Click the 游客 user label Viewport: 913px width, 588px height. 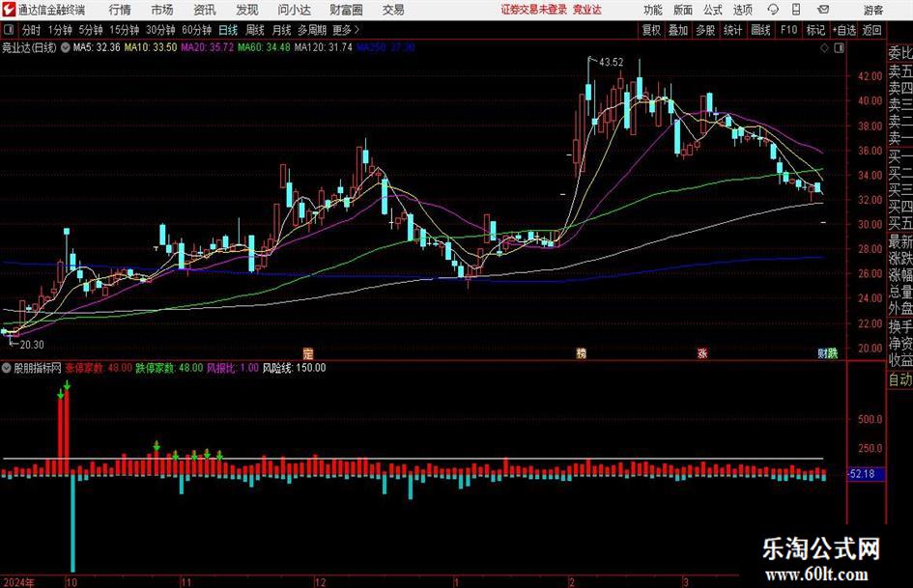coord(873,10)
